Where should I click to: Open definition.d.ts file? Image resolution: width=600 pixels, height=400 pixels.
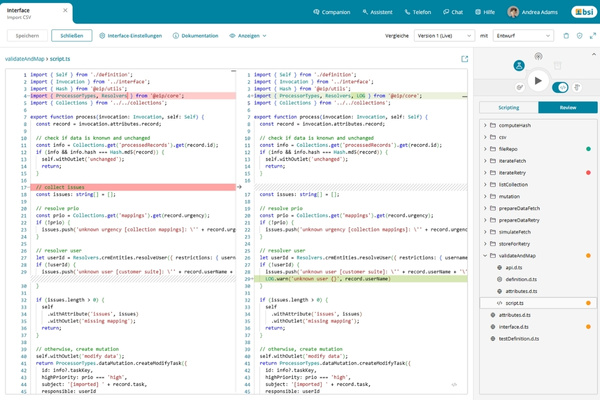[538, 279]
